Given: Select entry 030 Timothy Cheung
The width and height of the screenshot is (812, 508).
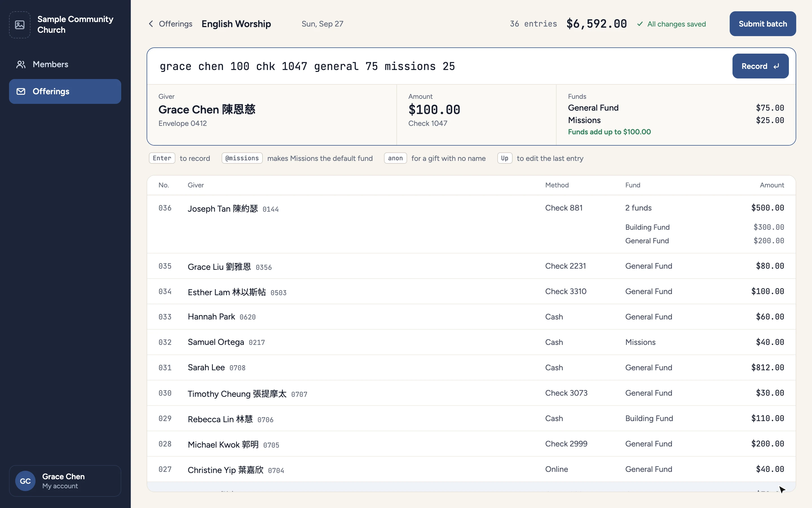Looking at the screenshot, I should click(x=471, y=393).
